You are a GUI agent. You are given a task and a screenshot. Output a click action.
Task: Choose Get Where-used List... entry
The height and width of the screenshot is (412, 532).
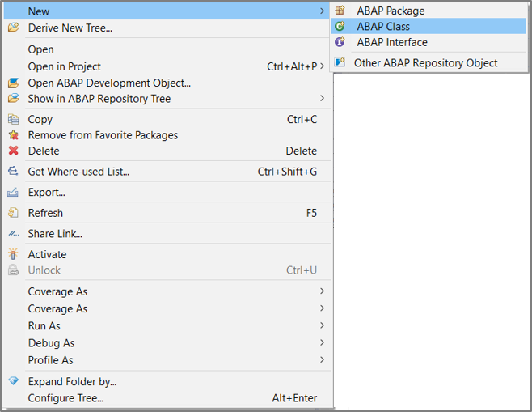click(x=167, y=171)
